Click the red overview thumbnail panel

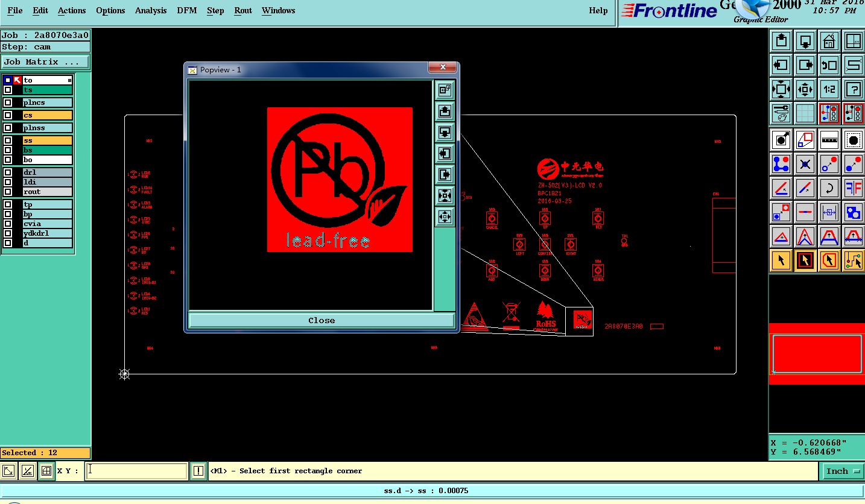point(817,354)
